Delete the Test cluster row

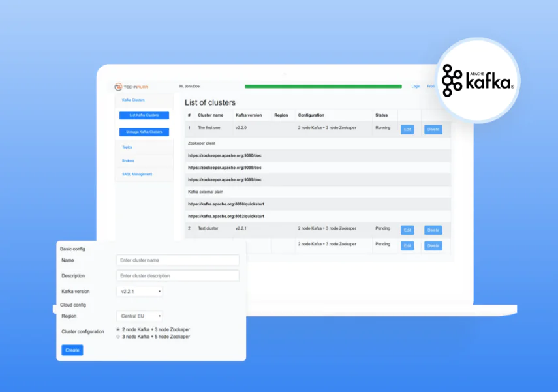pyautogui.click(x=433, y=230)
